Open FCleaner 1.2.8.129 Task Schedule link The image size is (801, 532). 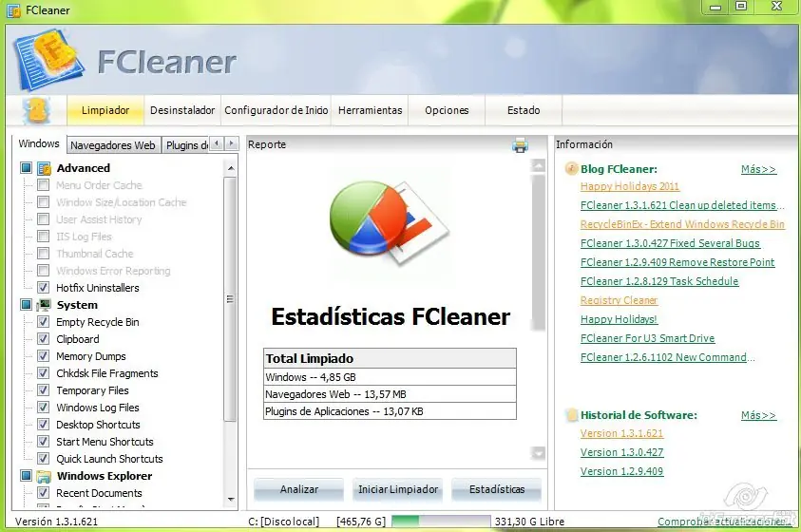pos(659,281)
